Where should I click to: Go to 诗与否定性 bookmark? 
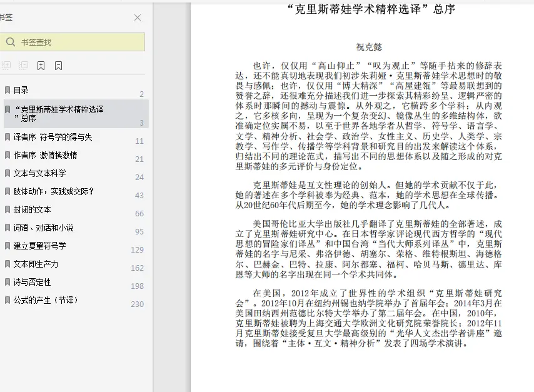(x=32, y=282)
